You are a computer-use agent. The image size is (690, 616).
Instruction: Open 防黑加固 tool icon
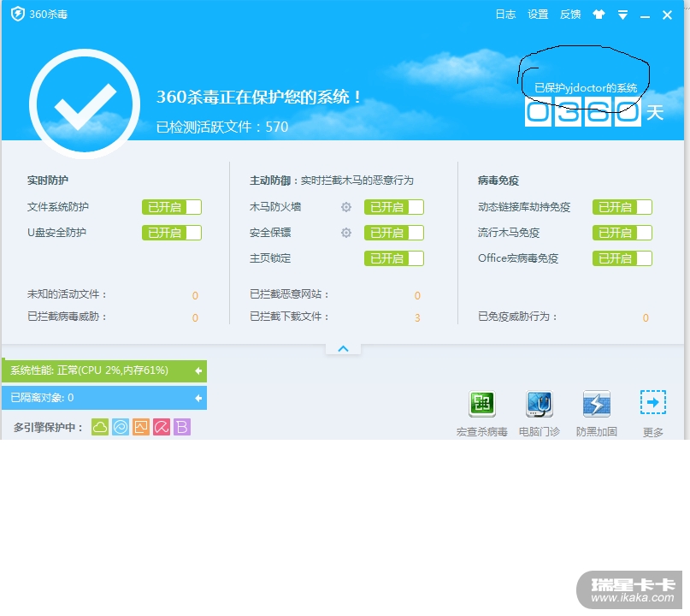[596, 404]
